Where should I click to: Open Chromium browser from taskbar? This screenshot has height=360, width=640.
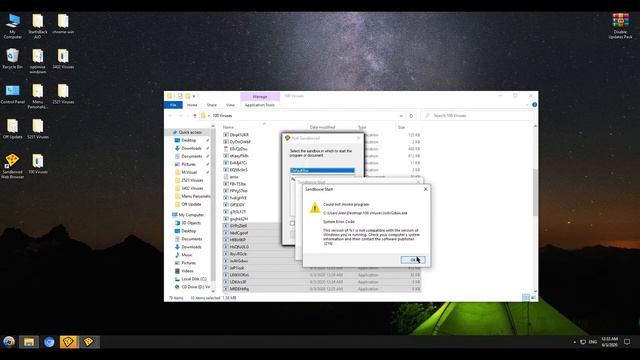(49, 342)
